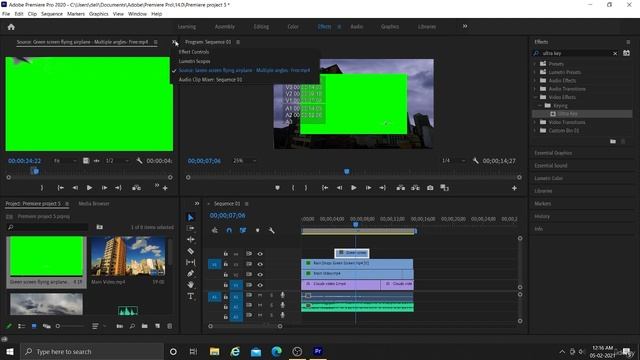640x360 pixels.
Task: Pick the Track Select Forward tool
Action: [191, 228]
